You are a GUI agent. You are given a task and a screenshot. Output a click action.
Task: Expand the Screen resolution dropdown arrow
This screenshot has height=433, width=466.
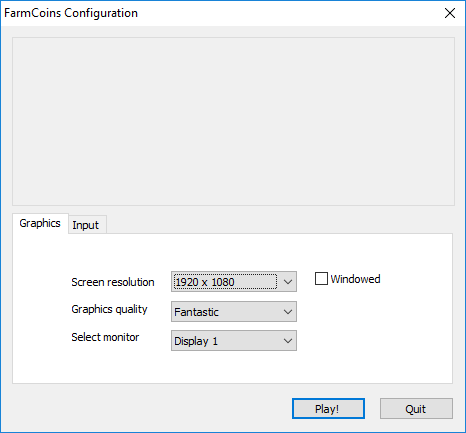[x=288, y=282]
